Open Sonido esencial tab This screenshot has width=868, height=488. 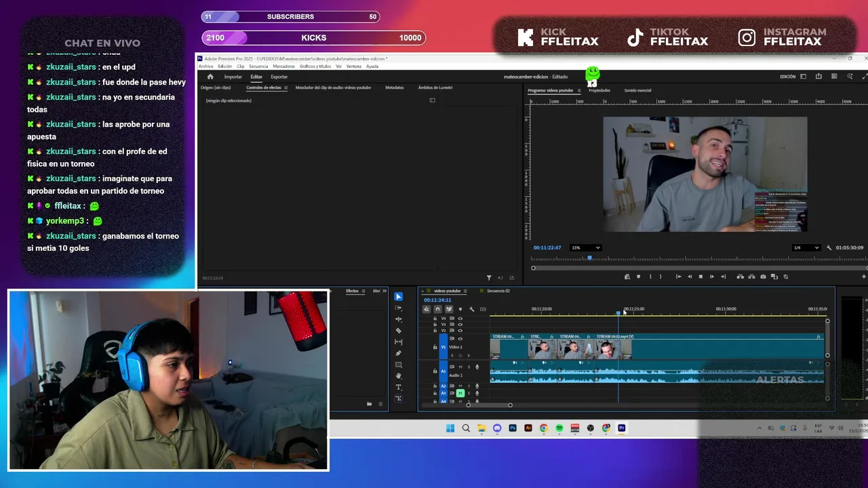coord(637,90)
